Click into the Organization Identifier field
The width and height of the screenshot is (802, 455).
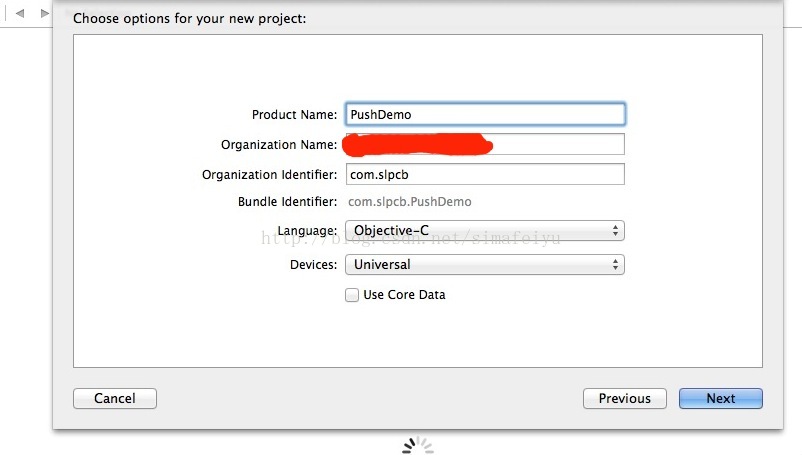(x=485, y=174)
